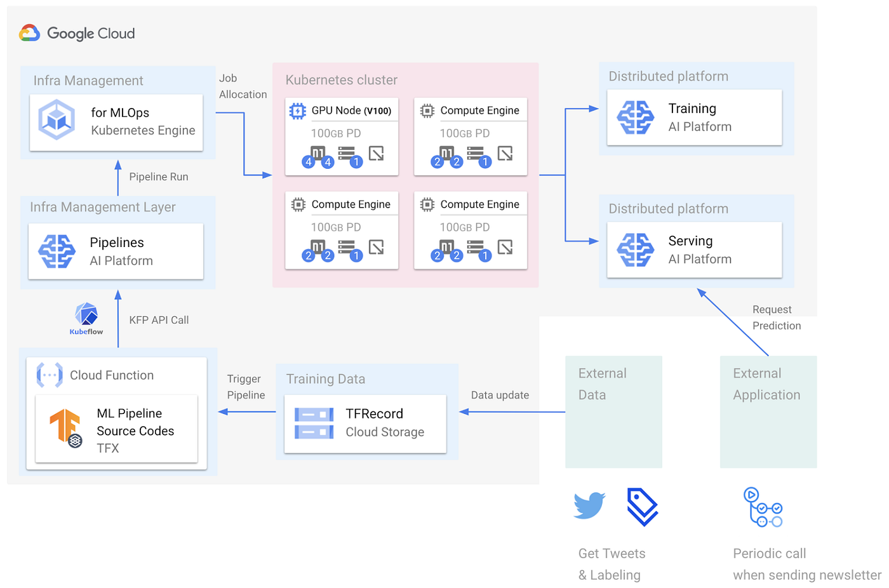Select the AI Platform icon beside Pipelines
Viewport: 889px width, 588px height.
point(57,251)
